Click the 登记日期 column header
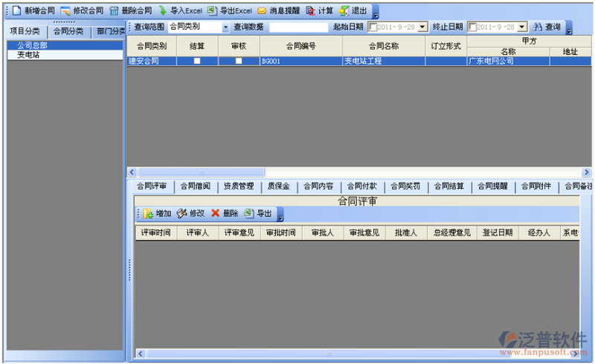 498,233
